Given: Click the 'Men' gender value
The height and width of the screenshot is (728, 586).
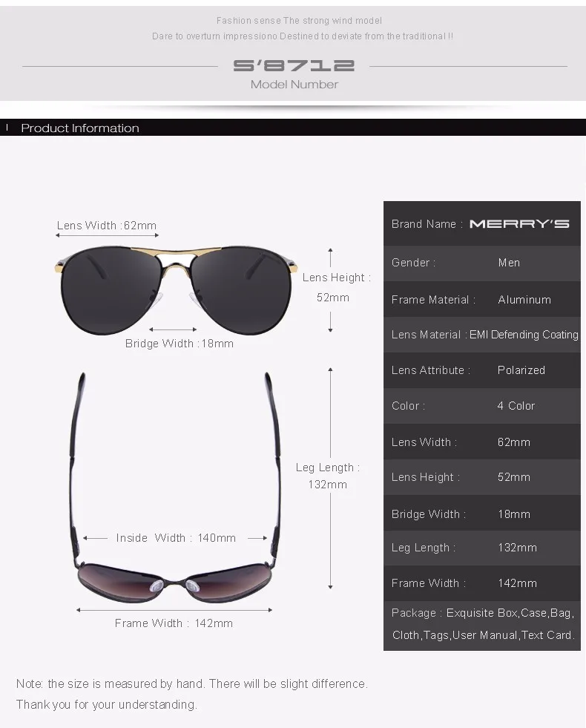Looking at the screenshot, I should [509, 263].
